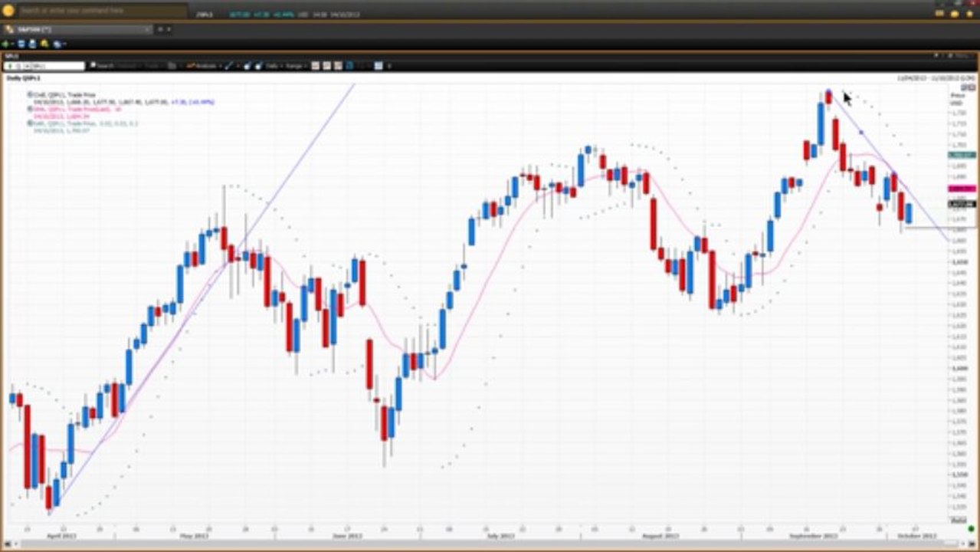Click the Daily chart title label
The image size is (980, 552).
(24, 78)
